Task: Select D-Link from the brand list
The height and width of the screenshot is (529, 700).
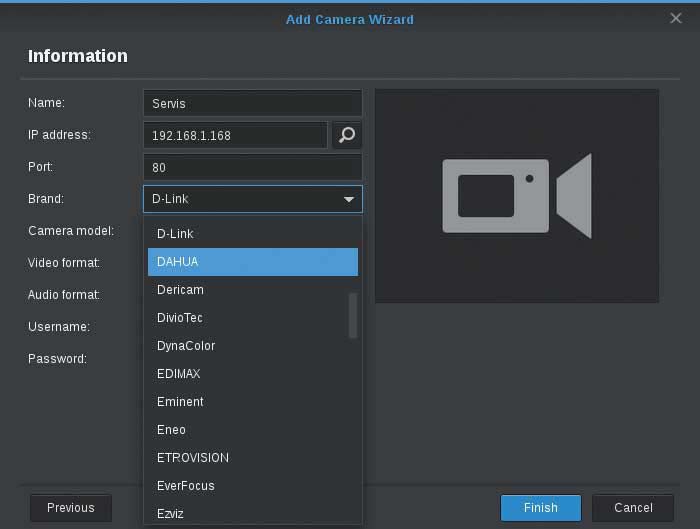Action: 253,234
